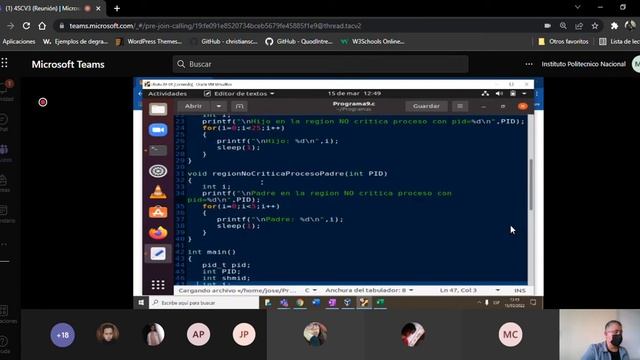
Task: Launch Firefox from the Ubuntu dock
Action: [158, 233]
